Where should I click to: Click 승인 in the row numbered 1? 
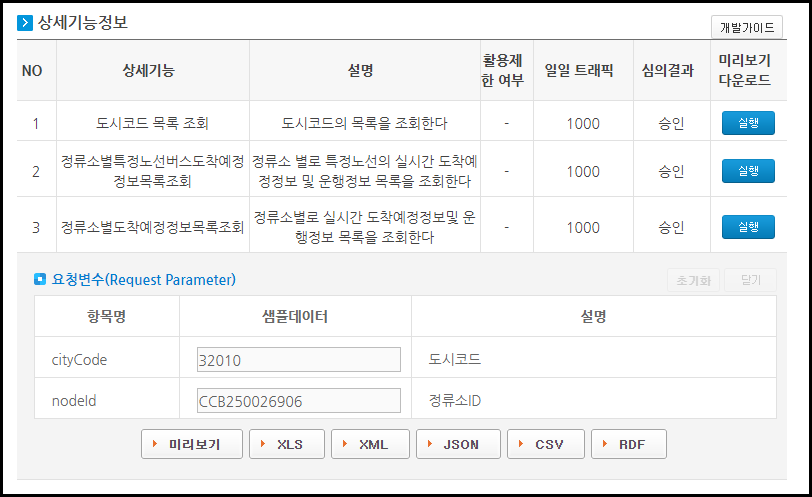(671, 123)
